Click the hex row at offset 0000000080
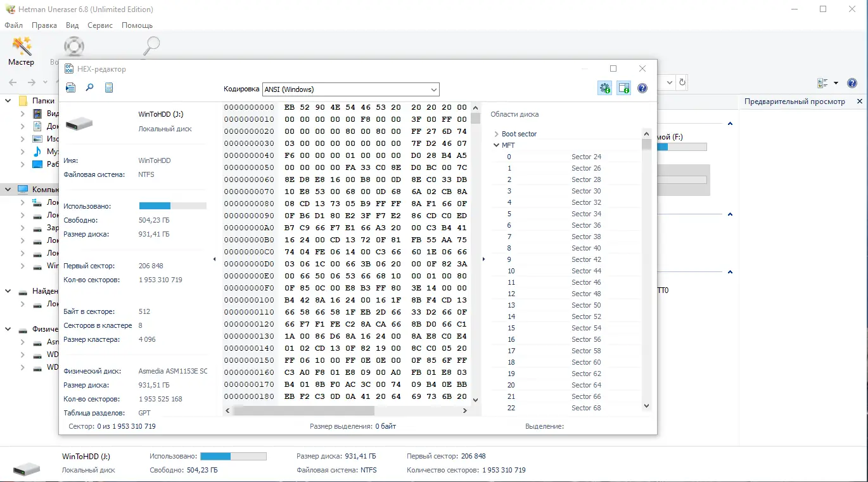 [345, 204]
